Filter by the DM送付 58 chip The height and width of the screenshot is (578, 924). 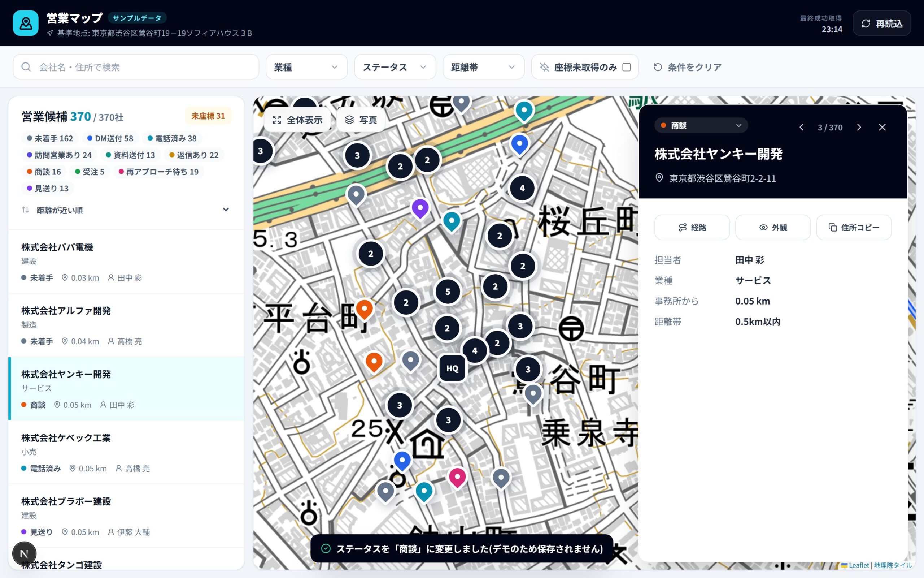click(110, 138)
